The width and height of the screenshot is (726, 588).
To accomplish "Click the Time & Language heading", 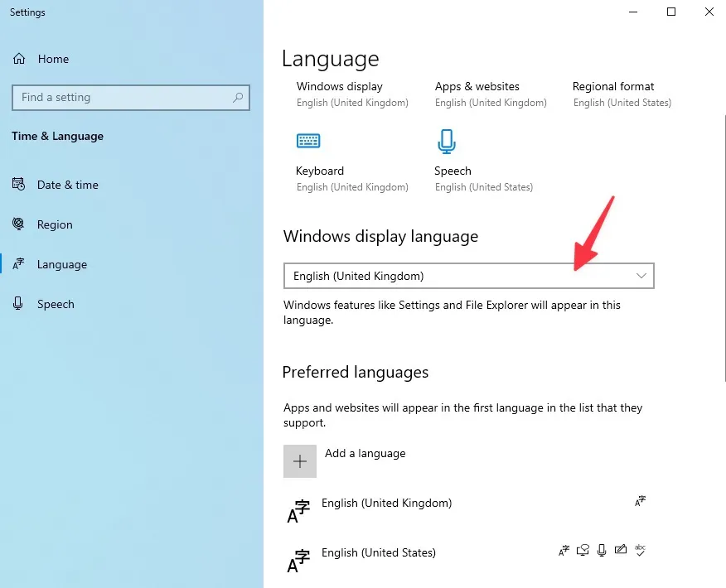I will pyautogui.click(x=57, y=136).
